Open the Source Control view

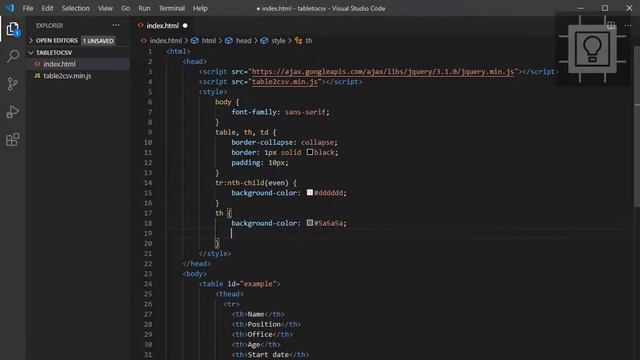click(13, 84)
